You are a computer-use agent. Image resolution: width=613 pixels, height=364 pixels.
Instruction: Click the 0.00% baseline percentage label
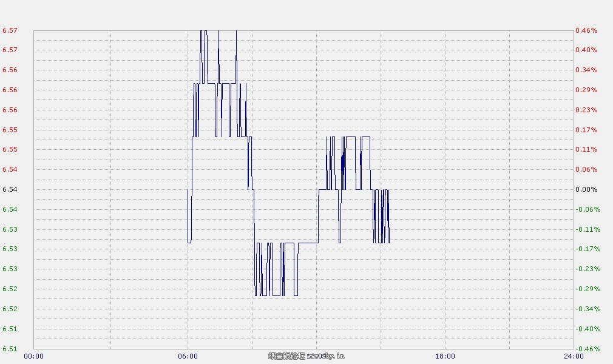pos(586,190)
